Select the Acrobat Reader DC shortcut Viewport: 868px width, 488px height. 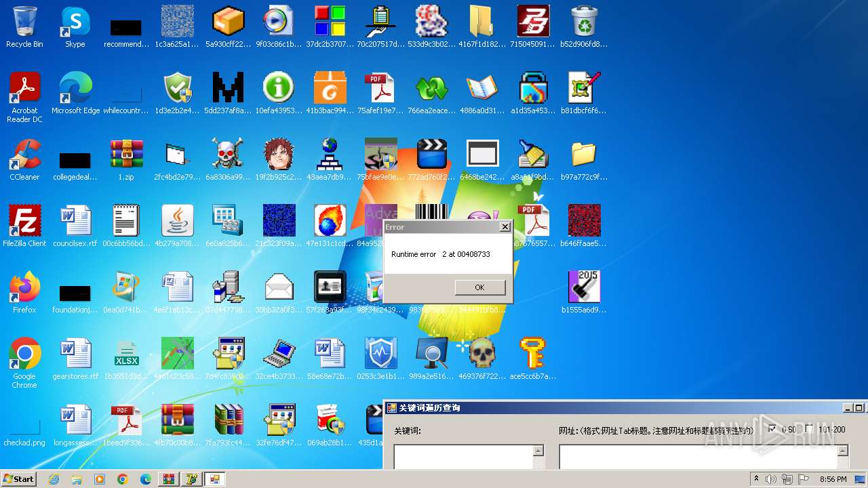[x=24, y=98]
